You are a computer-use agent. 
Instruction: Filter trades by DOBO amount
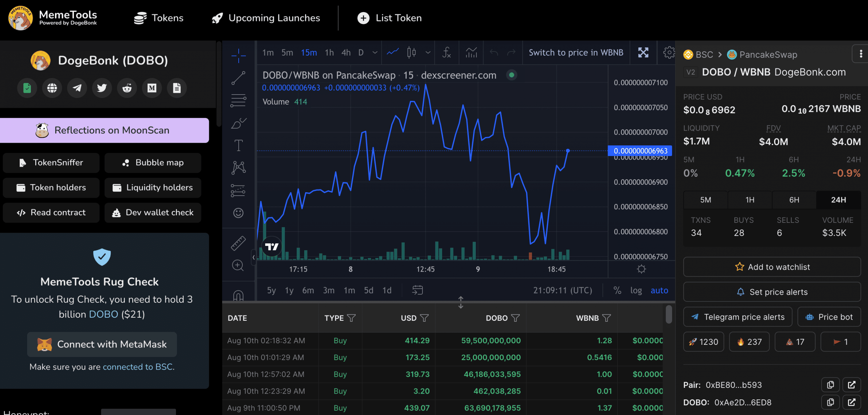515,318
